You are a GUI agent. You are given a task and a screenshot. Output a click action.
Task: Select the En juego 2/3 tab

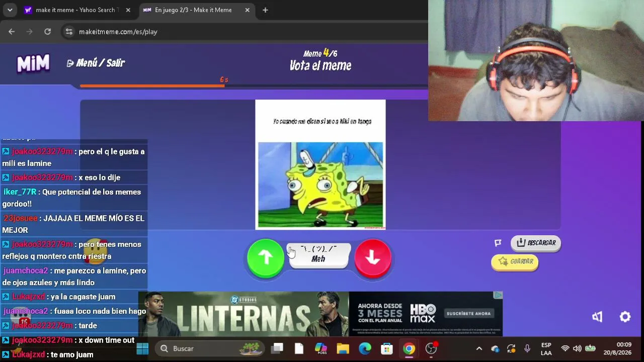(x=193, y=10)
